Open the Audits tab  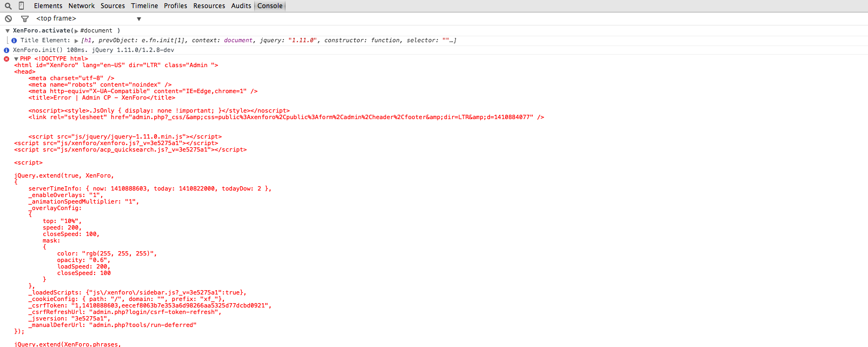(x=241, y=6)
